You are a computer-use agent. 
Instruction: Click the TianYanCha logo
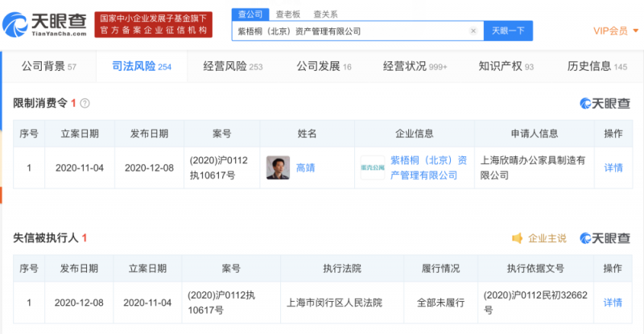pyautogui.click(x=45, y=25)
